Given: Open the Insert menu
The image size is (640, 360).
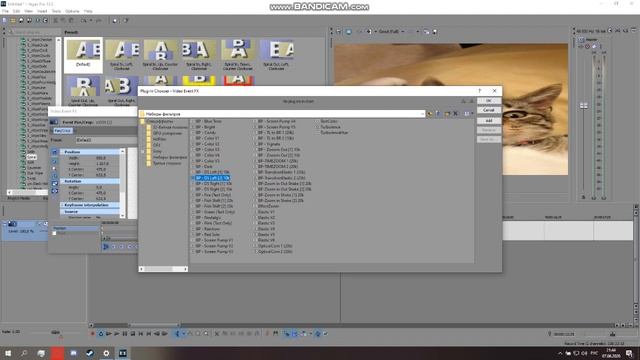Looking at the screenshot, I should pyautogui.click(x=42, y=11).
